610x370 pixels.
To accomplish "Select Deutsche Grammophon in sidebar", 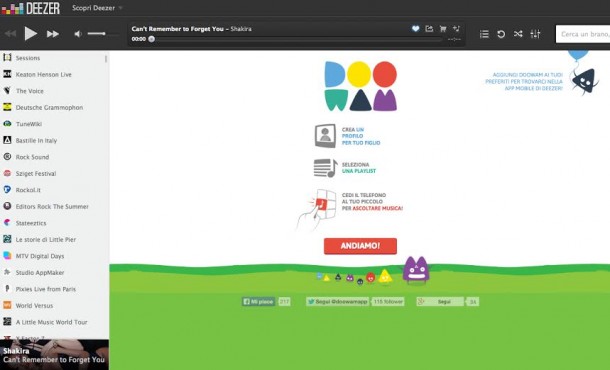I will pos(49,107).
